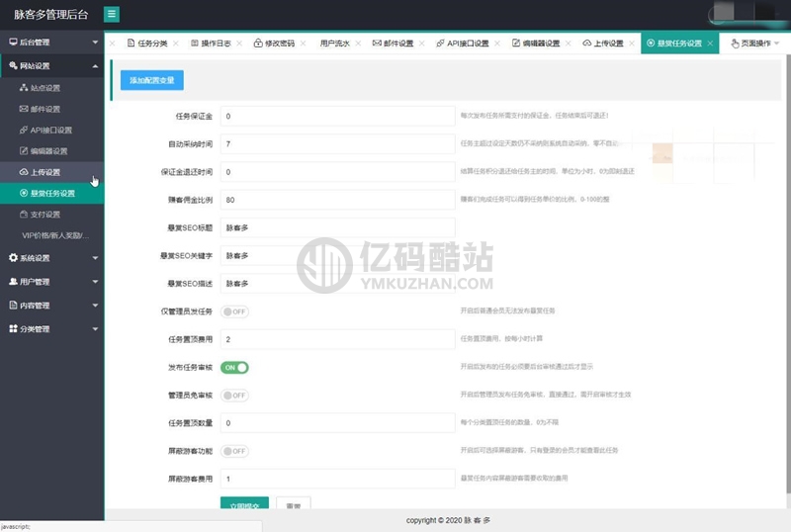Viewport: 791px width, 532px height.
Task: Focus the 自动采纳时间 input field
Action: tap(337, 143)
